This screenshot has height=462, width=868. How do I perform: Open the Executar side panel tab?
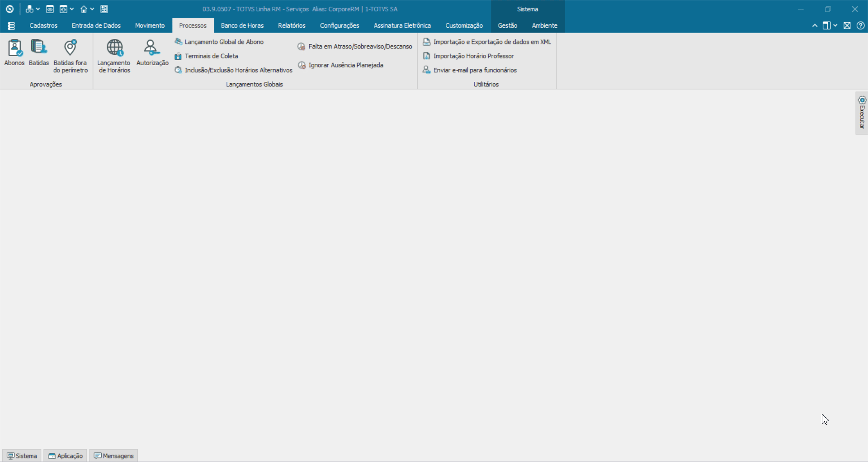862,113
